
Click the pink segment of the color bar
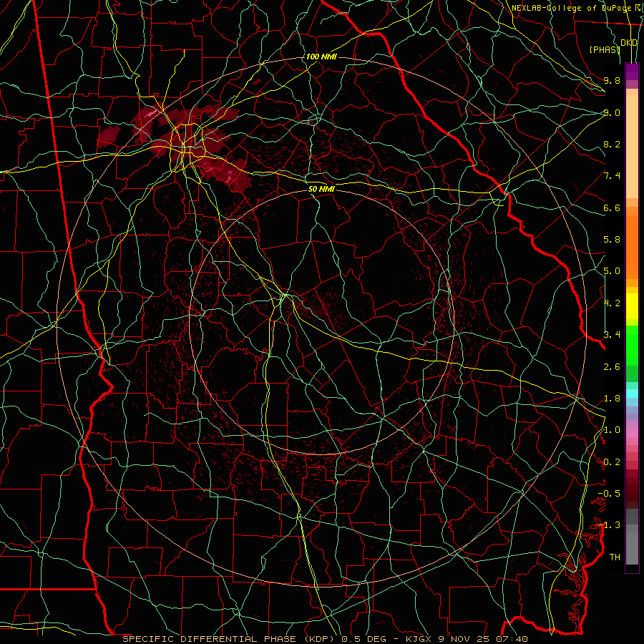click(x=632, y=434)
